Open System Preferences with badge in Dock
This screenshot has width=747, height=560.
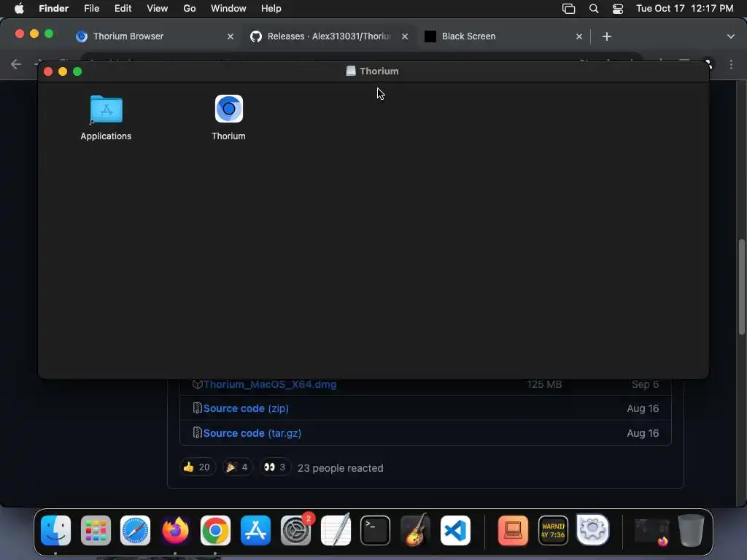point(296,531)
